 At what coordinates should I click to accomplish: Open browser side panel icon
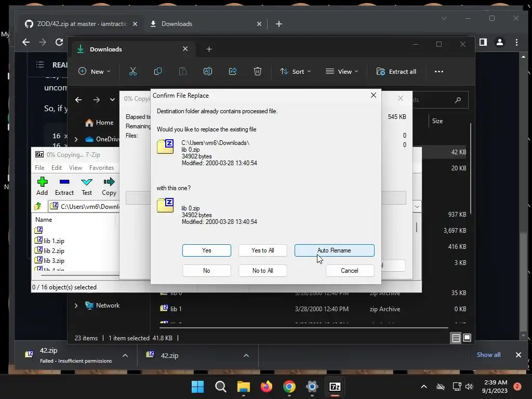click(483, 42)
